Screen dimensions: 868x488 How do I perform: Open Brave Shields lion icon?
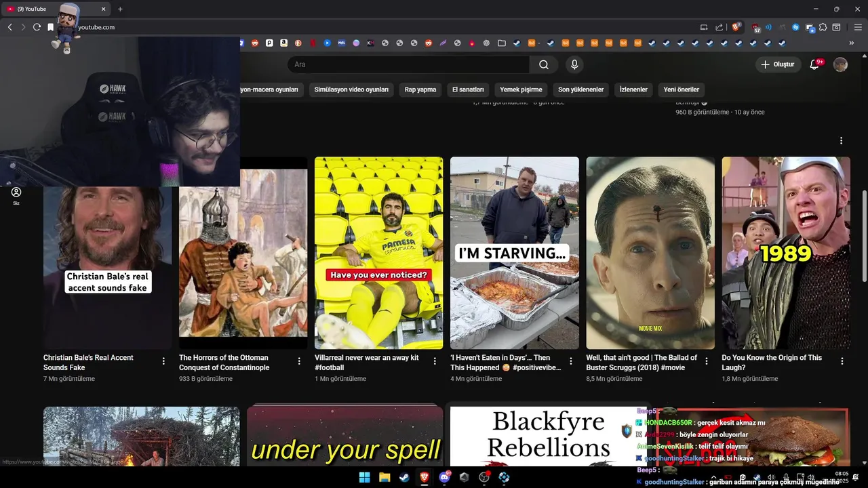coord(736,27)
